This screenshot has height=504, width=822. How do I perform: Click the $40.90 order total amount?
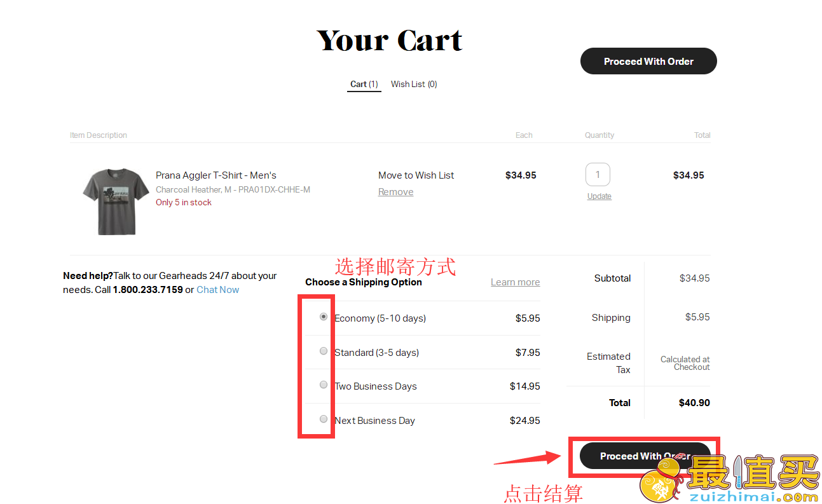(x=695, y=403)
